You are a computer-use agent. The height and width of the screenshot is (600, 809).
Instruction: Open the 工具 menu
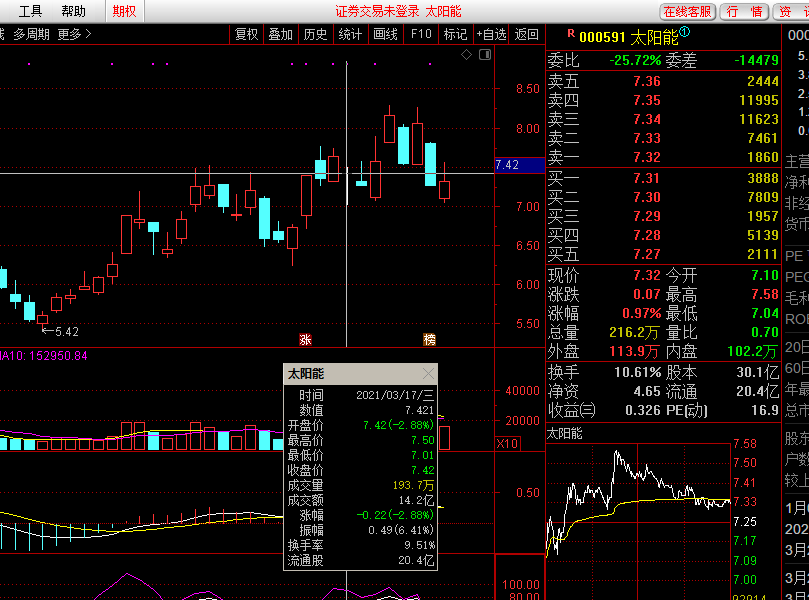coord(30,11)
